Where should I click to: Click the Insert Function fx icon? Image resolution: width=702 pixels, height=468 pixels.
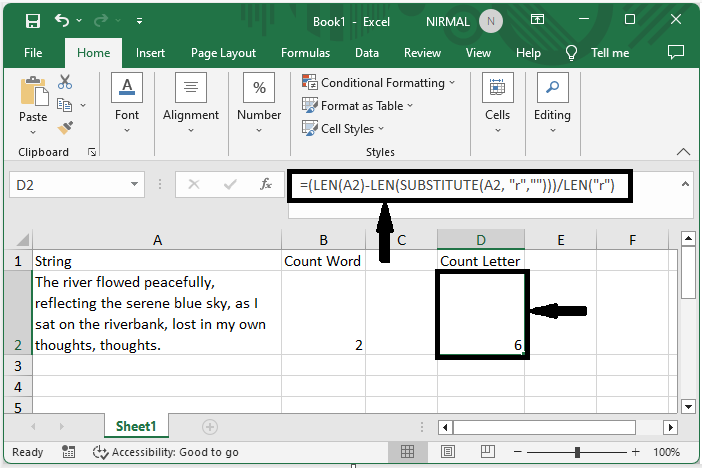tap(266, 184)
